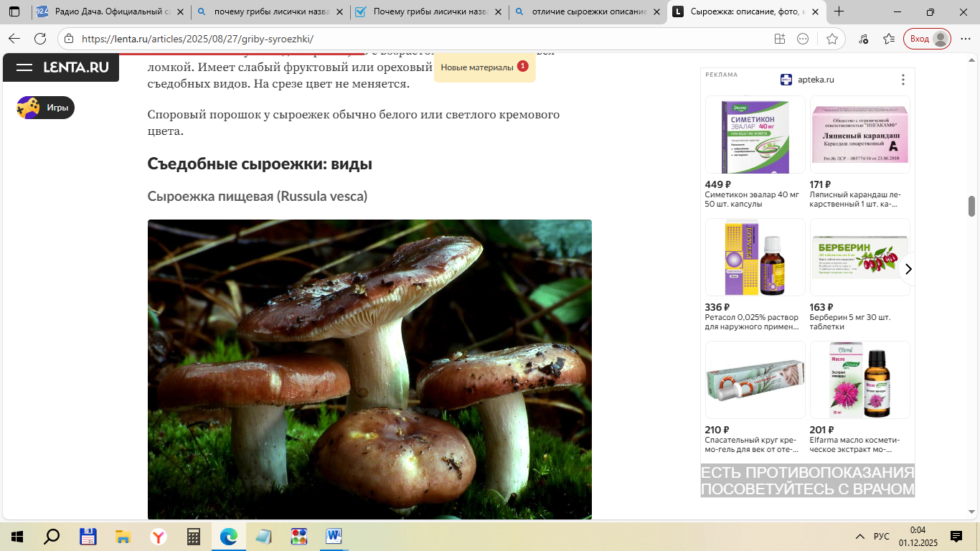980x551 pixels.
Task: Open the Lenta.ru hamburger menu
Action: (24, 67)
